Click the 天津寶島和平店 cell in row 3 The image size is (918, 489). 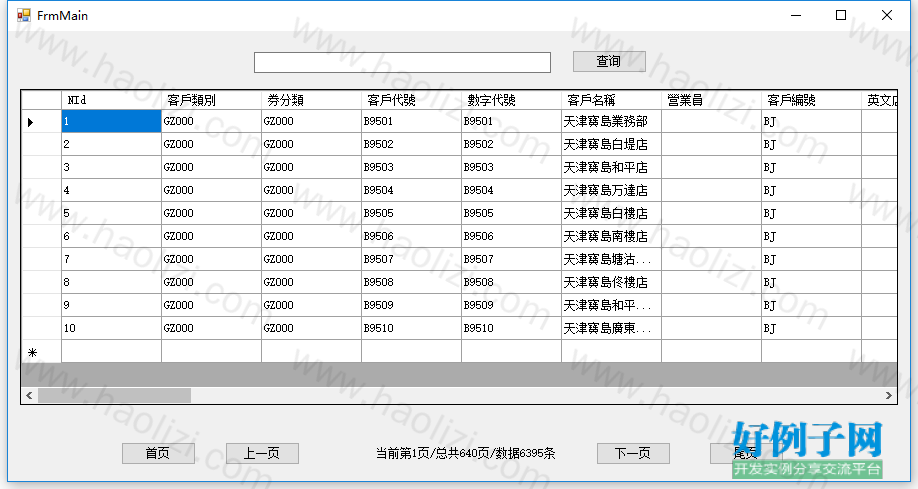pos(612,167)
